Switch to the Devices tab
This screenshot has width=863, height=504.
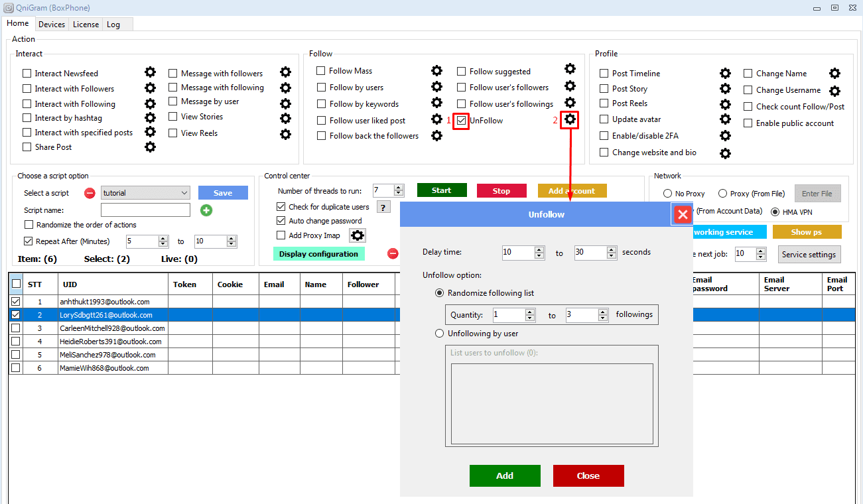click(x=52, y=25)
